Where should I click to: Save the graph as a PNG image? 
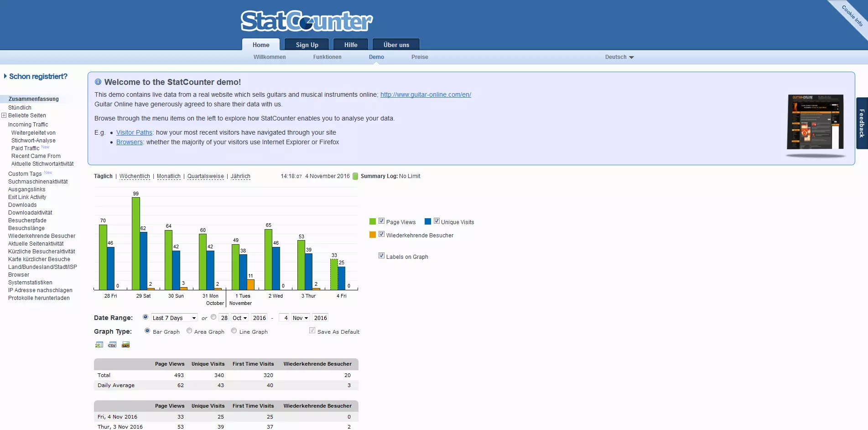(x=126, y=345)
